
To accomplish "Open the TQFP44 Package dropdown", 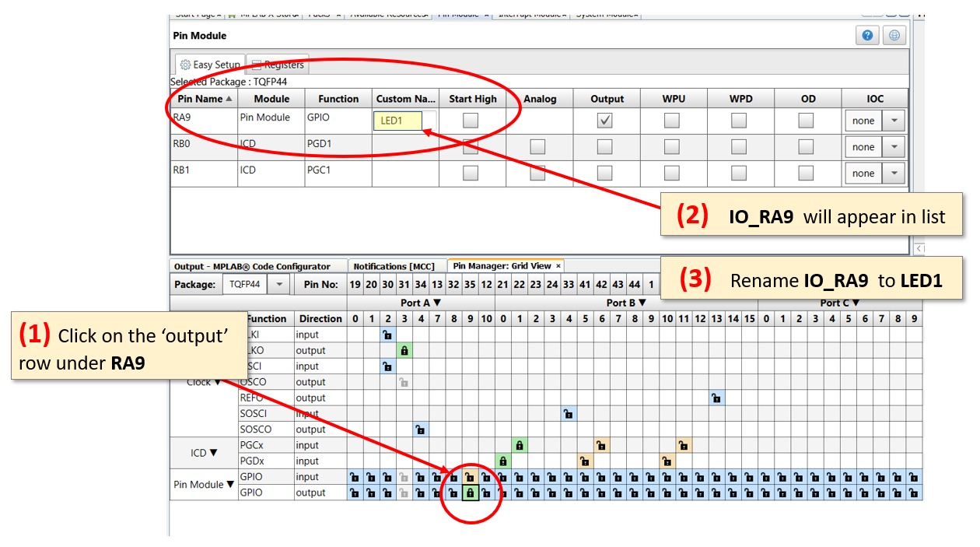I will coord(279,285).
